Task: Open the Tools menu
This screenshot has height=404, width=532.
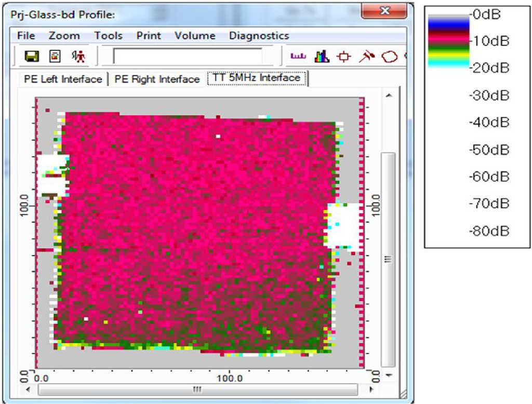Action: [108, 36]
